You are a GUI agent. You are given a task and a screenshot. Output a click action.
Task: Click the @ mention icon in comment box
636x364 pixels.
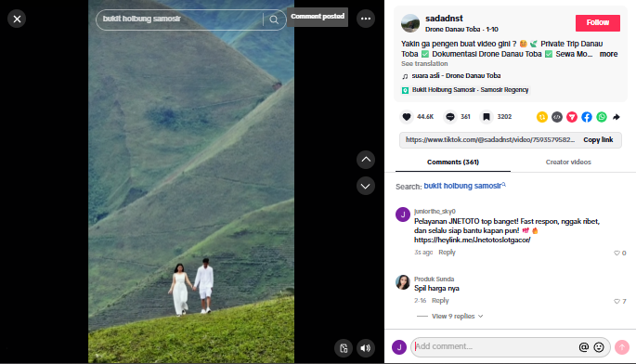(583, 347)
